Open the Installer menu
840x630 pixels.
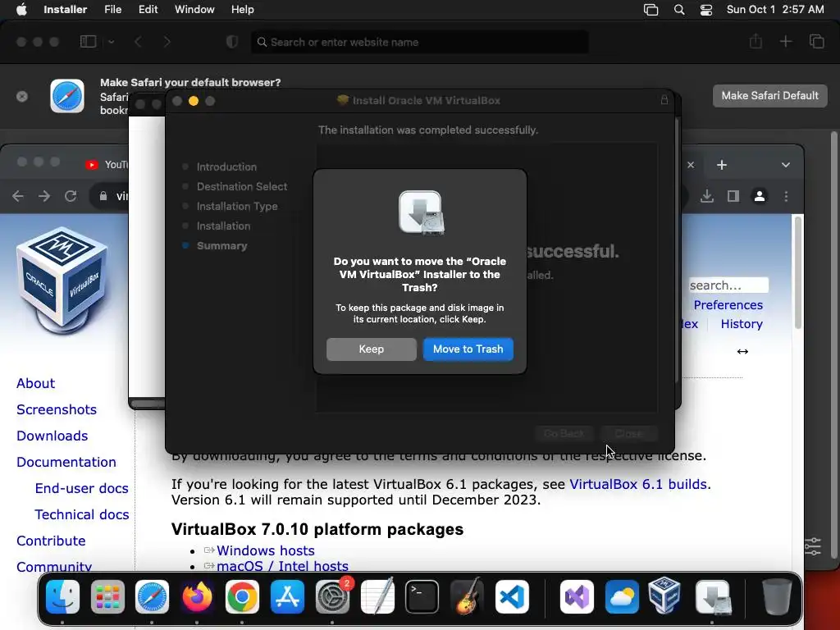point(66,10)
